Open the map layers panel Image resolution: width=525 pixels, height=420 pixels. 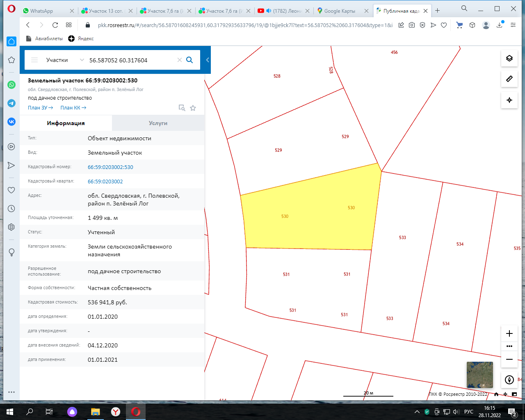509,58
